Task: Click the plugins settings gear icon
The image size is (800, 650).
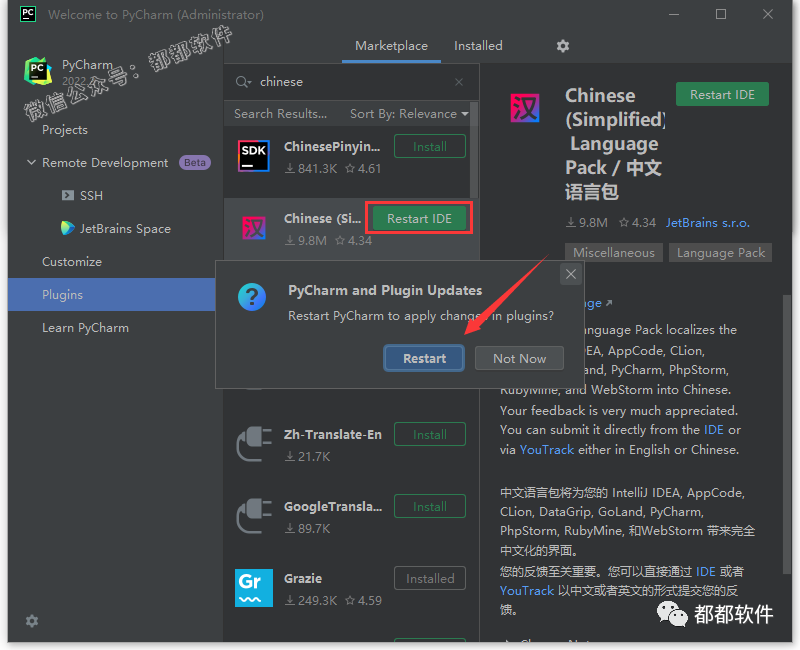Action: point(563,46)
